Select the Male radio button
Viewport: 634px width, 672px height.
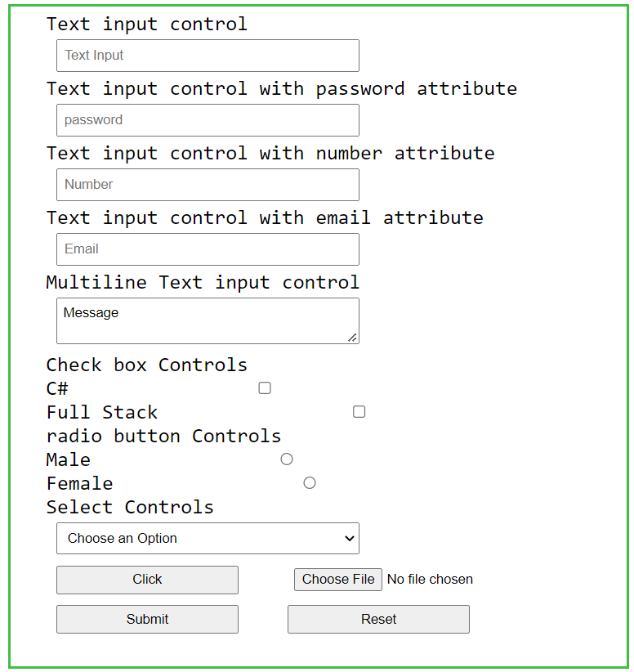point(286,459)
